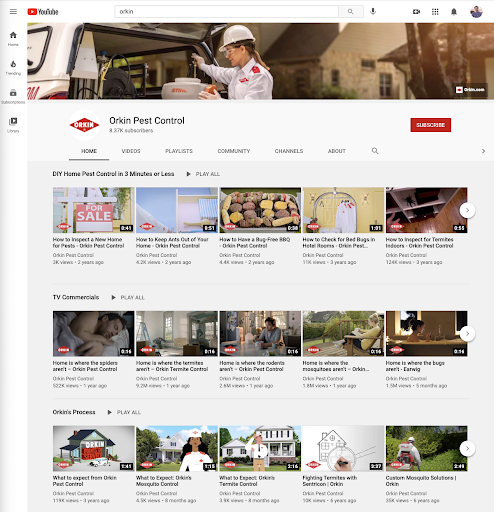Screen dimensions: 494x512
Task: Click title How to Inspect a New Home
Action: 88,243
